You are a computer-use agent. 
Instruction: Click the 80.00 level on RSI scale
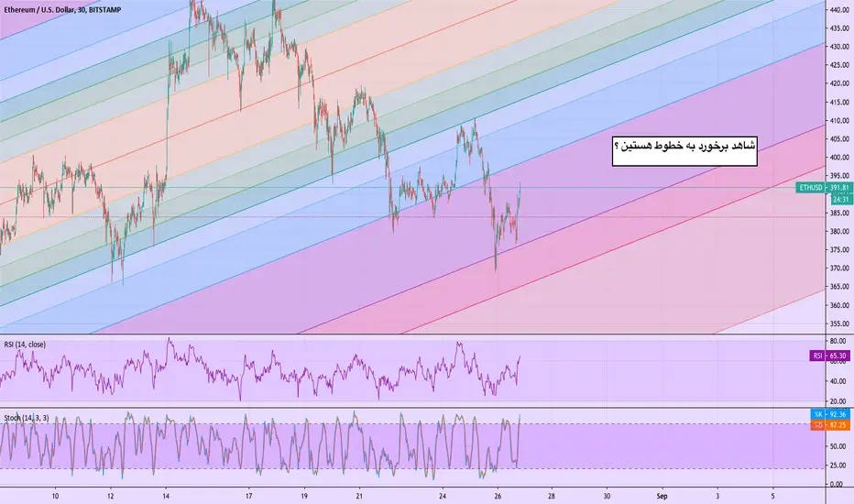pos(838,341)
